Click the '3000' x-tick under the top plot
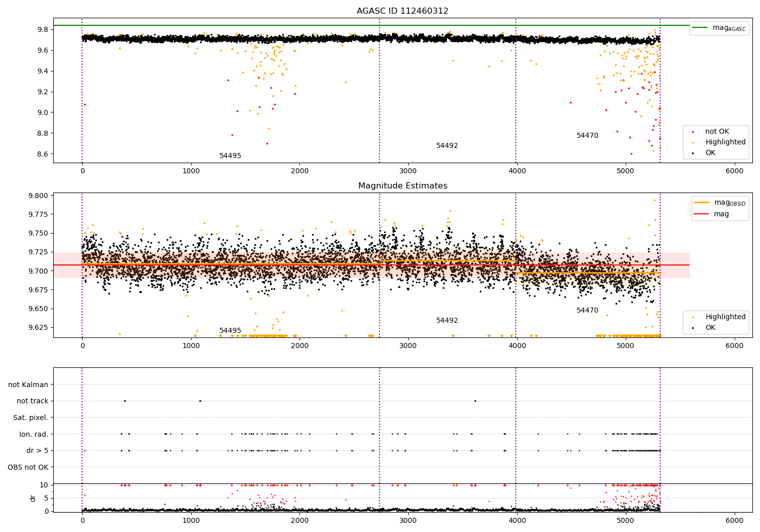 click(408, 171)
